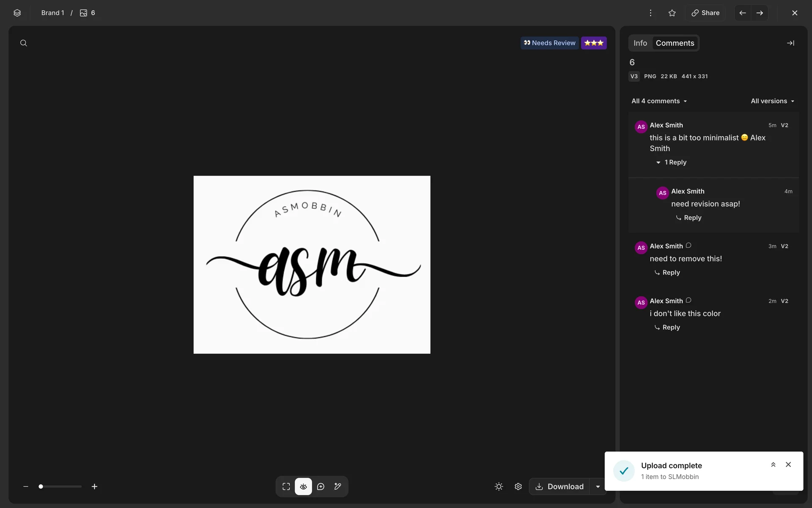Open Download options dropdown arrow

point(598,486)
